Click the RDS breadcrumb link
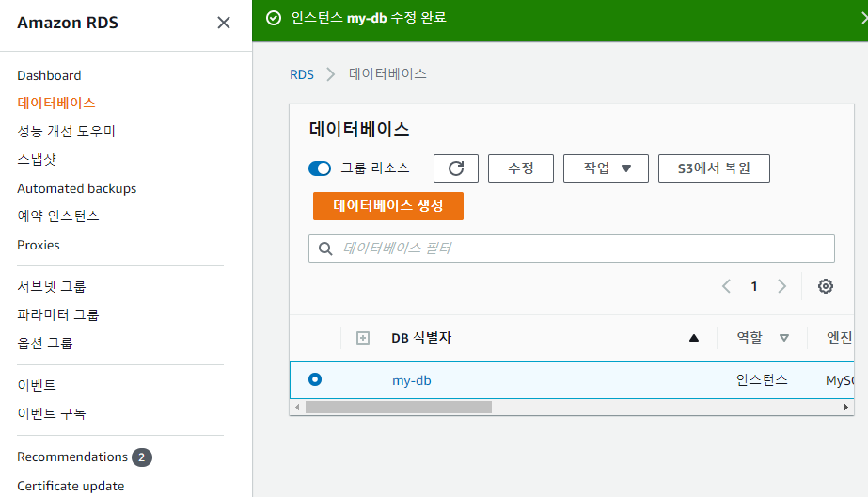Viewport: 868px width, 497px height. pos(302,74)
